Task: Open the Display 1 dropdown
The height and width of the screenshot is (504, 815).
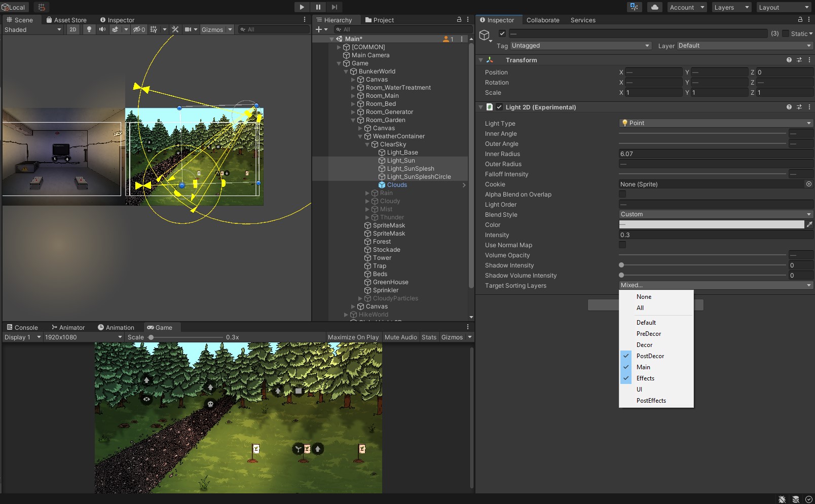Action: [x=23, y=337]
